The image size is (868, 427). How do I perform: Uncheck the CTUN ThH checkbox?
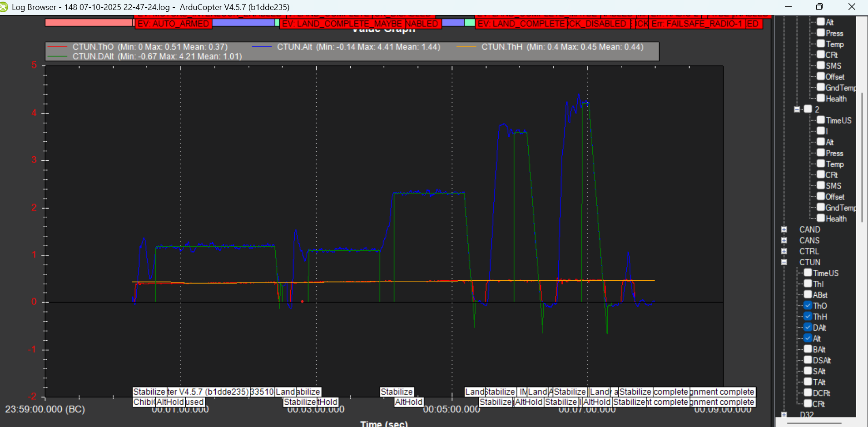pyautogui.click(x=808, y=317)
